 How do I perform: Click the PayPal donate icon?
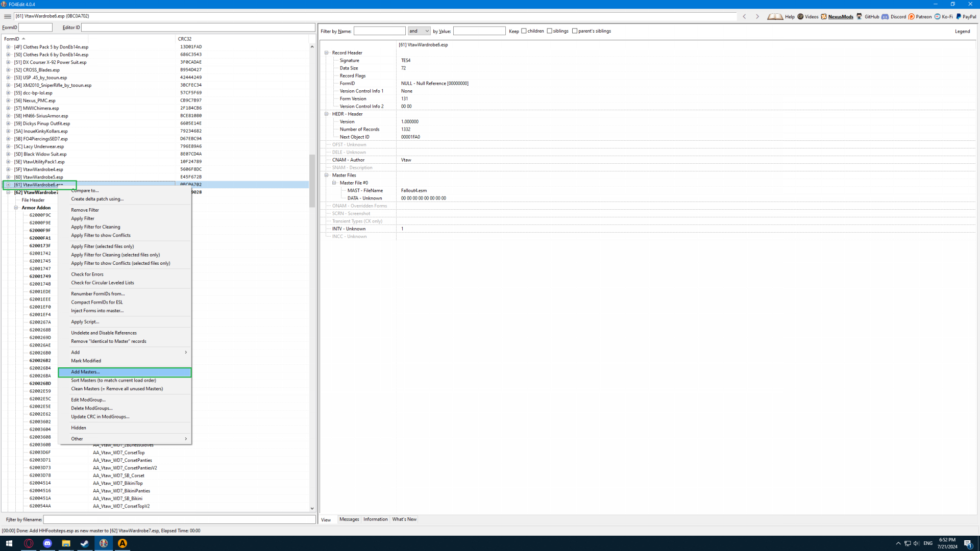click(x=959, y=16)
